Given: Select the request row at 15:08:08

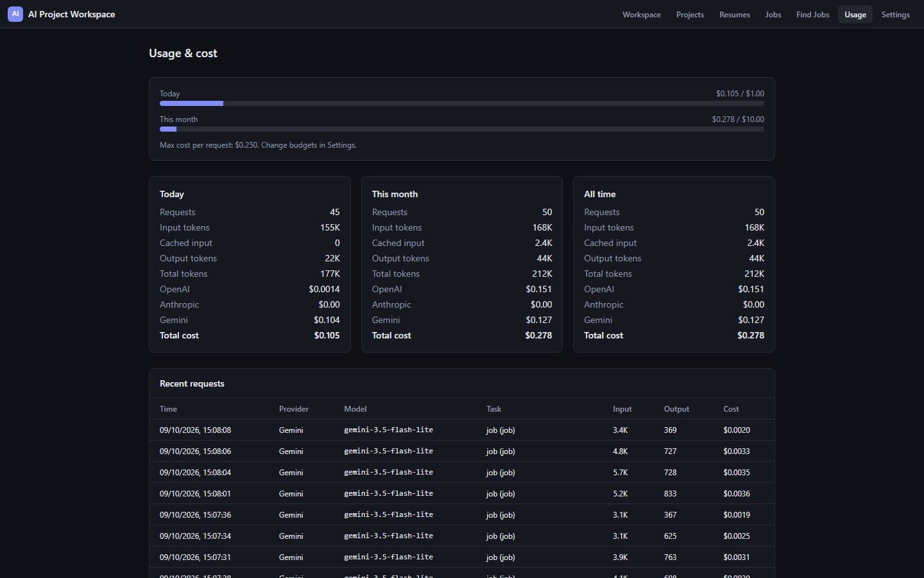Looking at the screenshot, I should coord(462,430).
